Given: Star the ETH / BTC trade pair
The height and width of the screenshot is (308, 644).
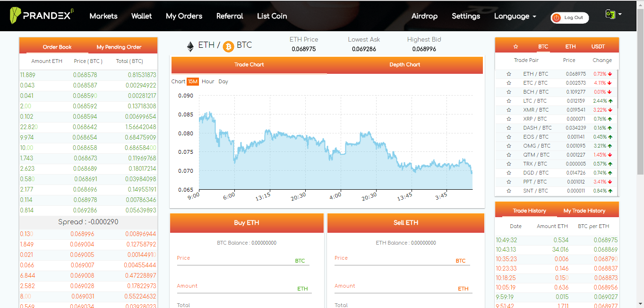Looking at the screenshot, I should 509,74.
